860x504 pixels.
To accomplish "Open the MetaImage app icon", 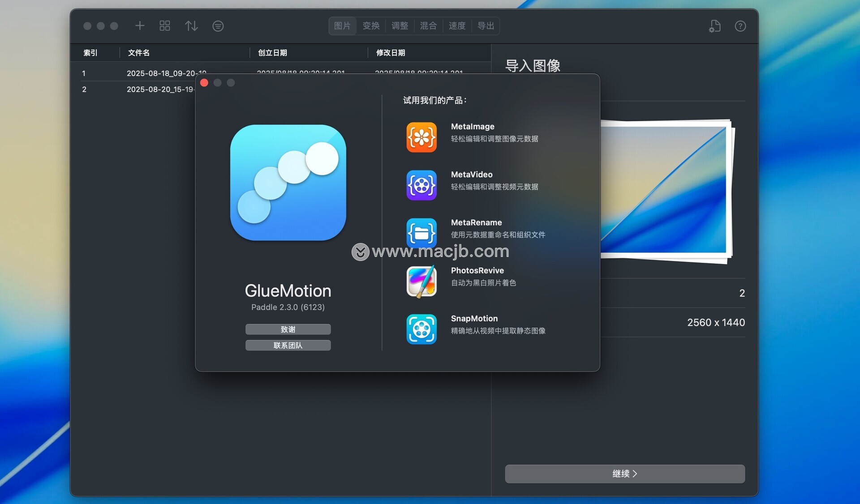I will [x=421, y=137].
